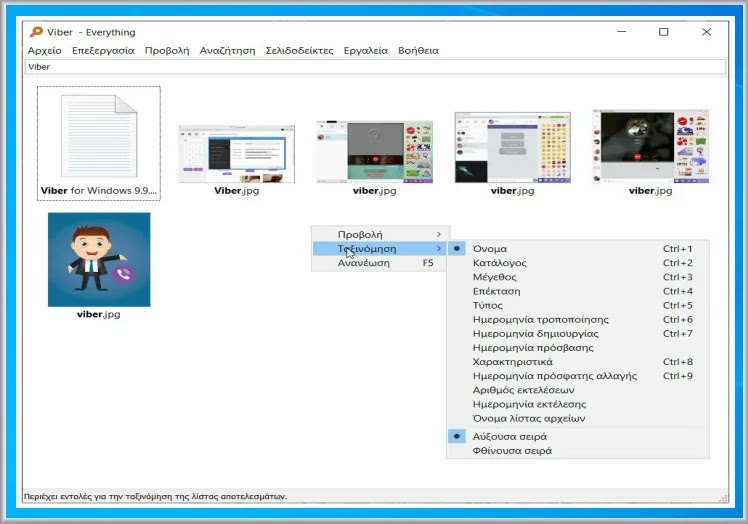Sort by Τύπος

coord(578,305)
